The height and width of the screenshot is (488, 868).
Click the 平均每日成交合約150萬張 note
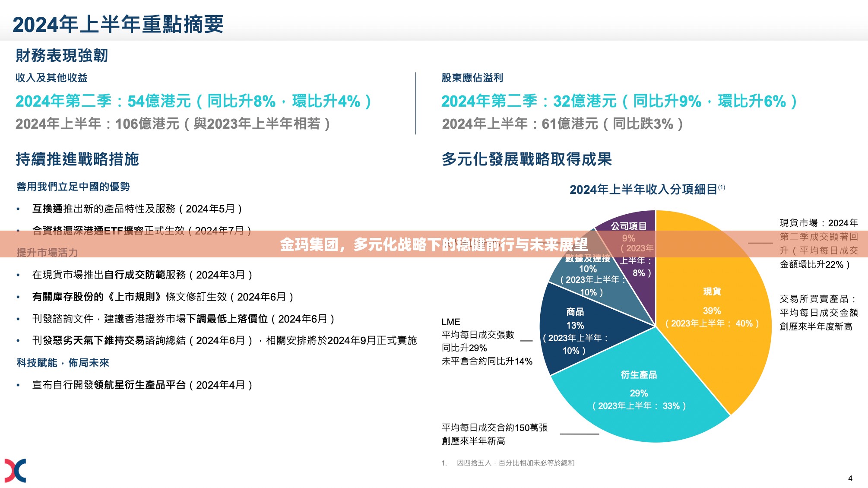[494, 434]
